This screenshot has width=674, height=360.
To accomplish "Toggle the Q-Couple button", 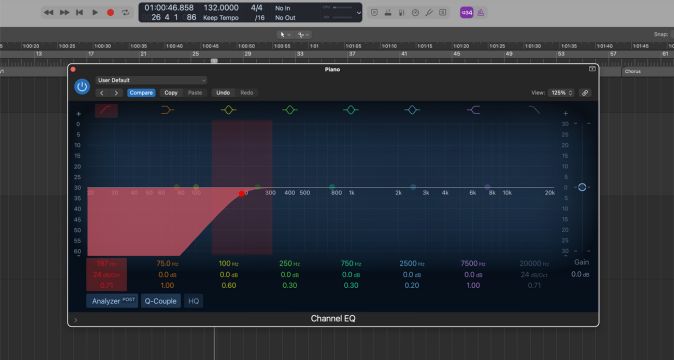I will (160, 301).
